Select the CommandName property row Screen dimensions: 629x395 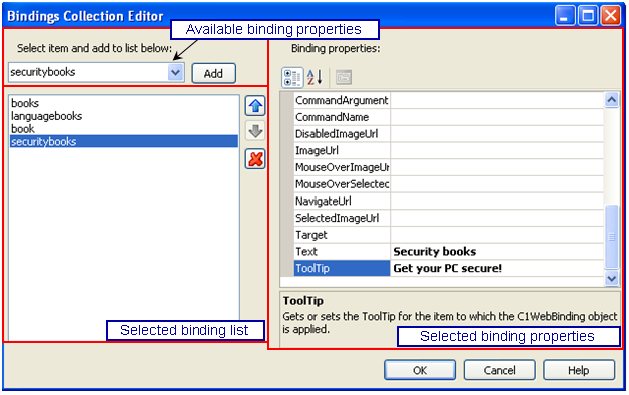(x=448, y=117)
